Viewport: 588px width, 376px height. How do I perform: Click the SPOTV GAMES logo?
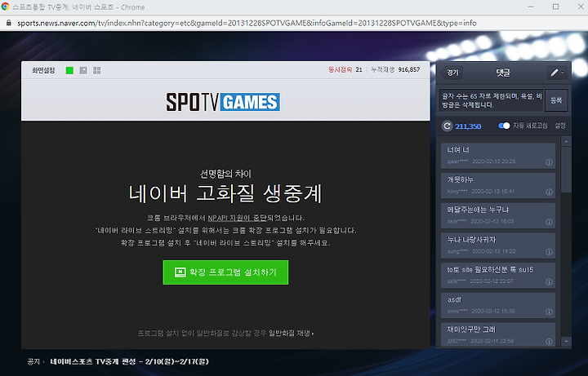pyautogui.click(x=223, y=102)
